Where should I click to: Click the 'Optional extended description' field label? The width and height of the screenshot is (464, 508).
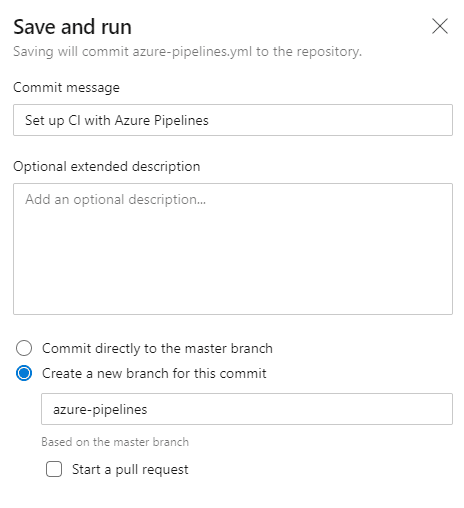pyautogui.click(x=107, y=166)
